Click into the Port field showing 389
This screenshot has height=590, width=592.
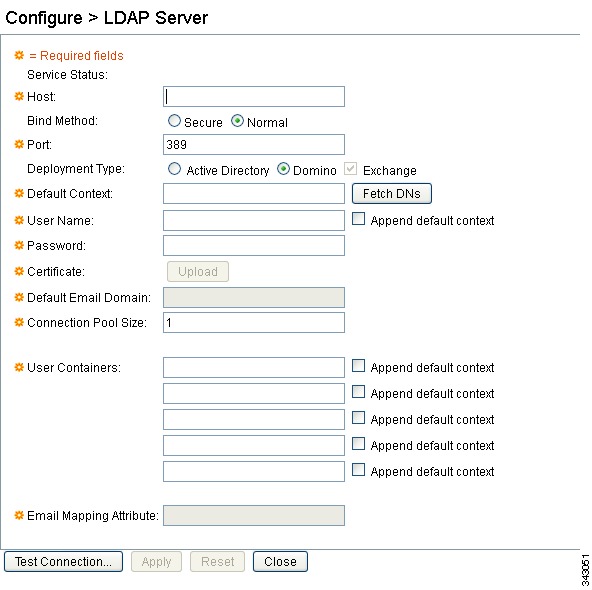[x=254, y=145]
